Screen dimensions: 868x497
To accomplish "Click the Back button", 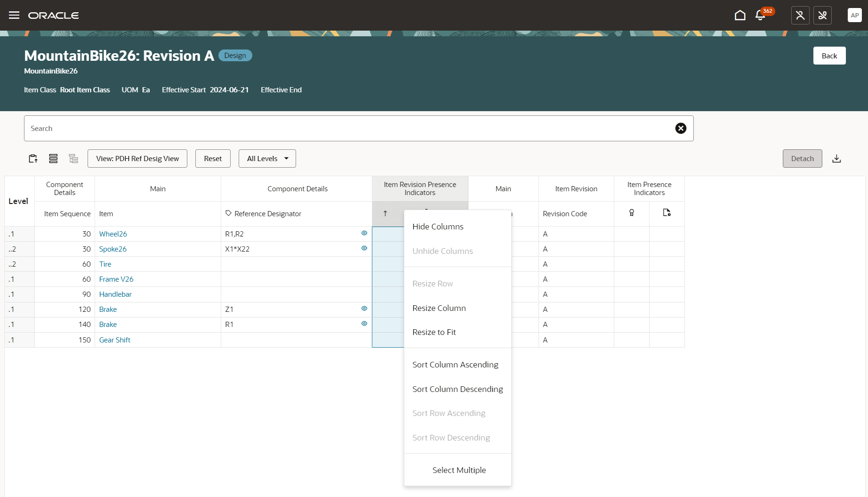I will [x=829, y=56].
